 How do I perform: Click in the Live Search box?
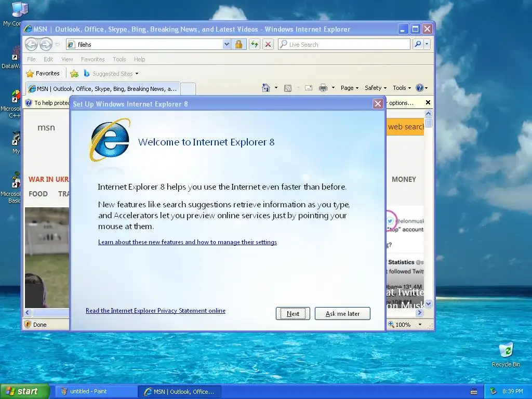pos(344,45)
